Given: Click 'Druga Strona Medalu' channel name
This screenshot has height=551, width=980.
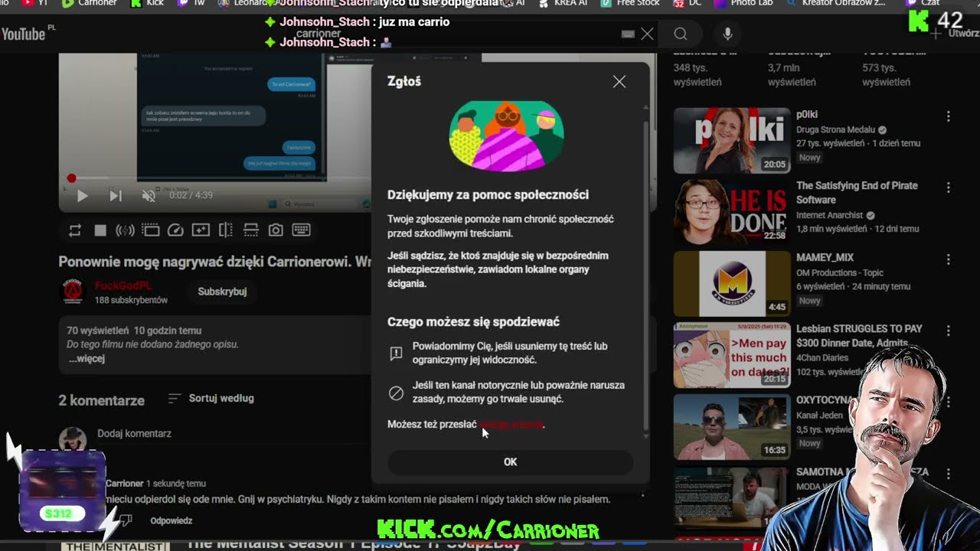Looking at the screenshot, I should point(835,130).
